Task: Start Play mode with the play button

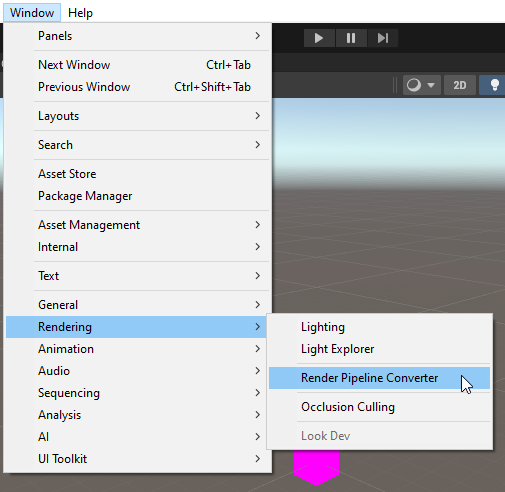Action: tap(319, 38)
